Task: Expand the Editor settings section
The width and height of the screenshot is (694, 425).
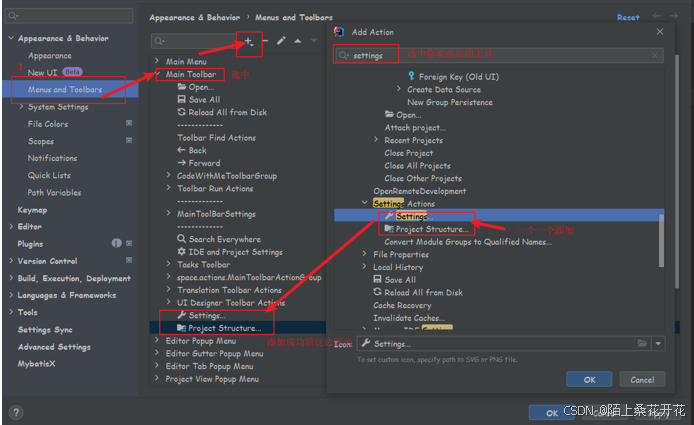Action: [x=11, y=226]
